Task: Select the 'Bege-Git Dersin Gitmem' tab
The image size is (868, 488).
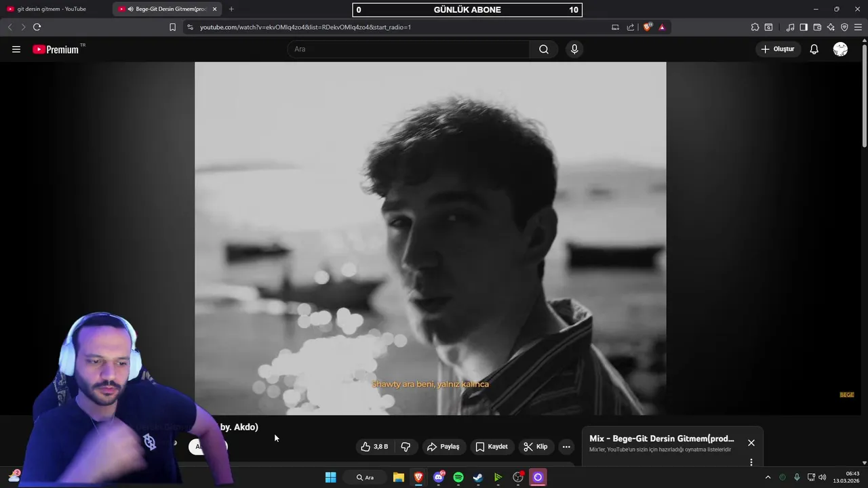Action: [167, 9]
